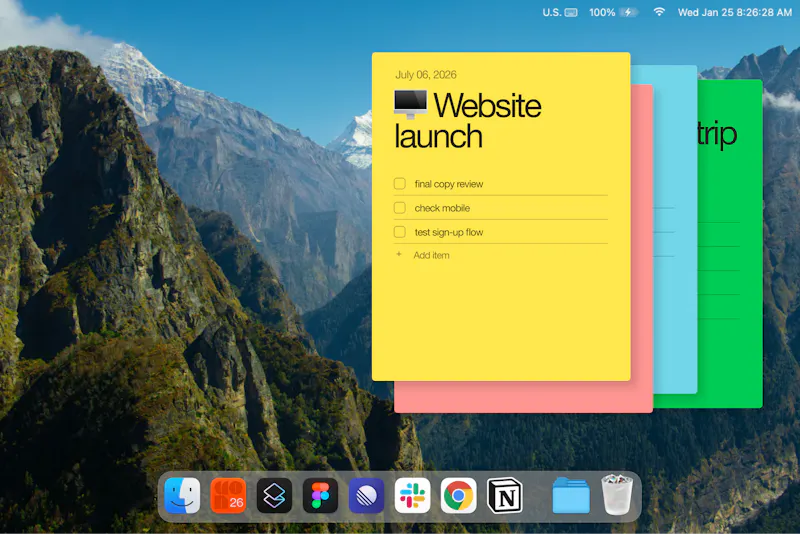Screen dimensions: 800x534
Task: Check the final copy review checkbox
Action: click(x=399, y=184)
